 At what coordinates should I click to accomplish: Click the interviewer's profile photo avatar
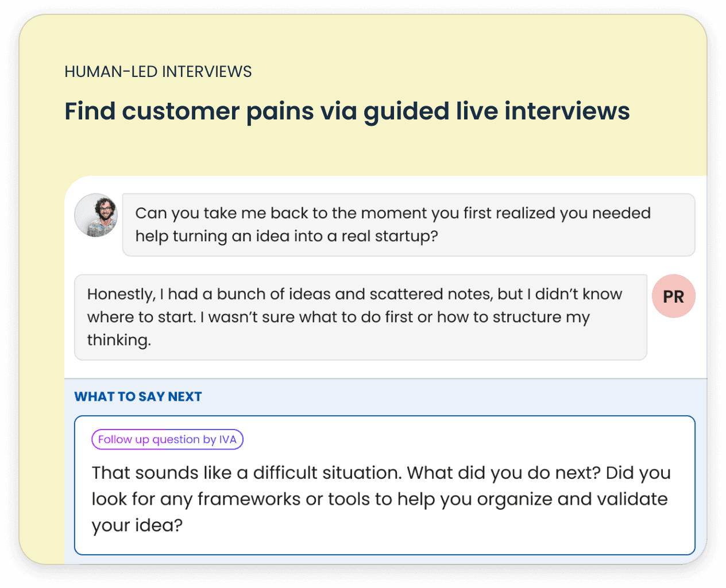click(96, 215)
